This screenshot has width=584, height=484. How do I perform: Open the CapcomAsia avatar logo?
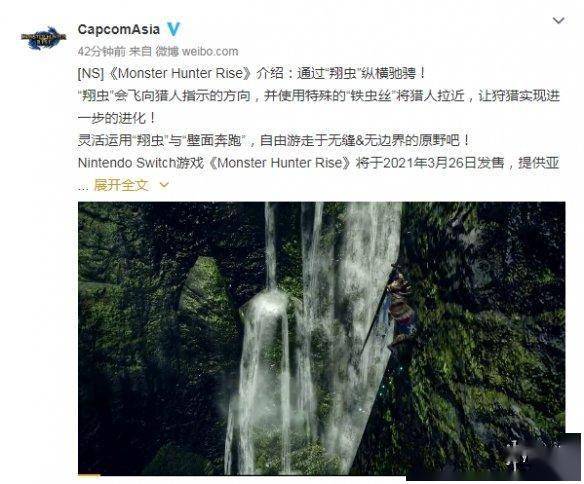(x=43, y=38)
